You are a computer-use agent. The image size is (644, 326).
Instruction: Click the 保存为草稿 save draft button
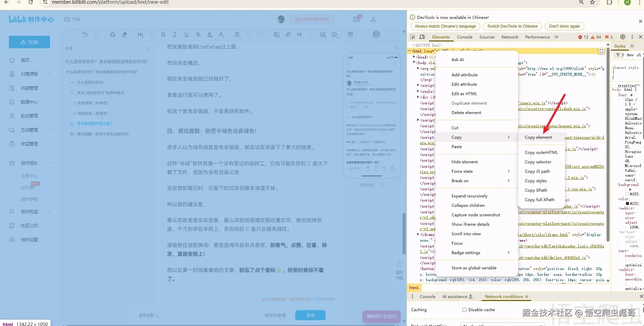[x=275, y=315]
